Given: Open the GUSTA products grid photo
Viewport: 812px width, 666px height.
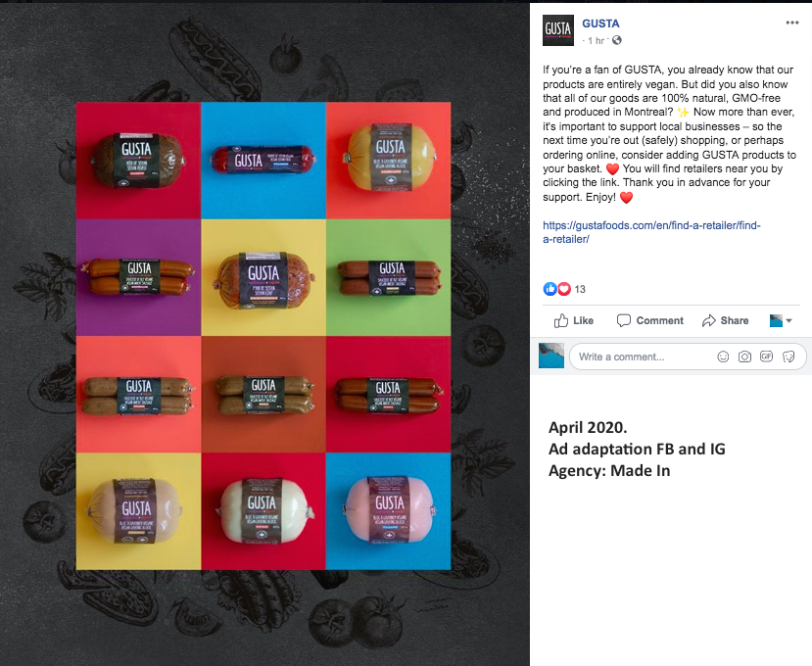Looking at the screenshot, I should 263,336.
